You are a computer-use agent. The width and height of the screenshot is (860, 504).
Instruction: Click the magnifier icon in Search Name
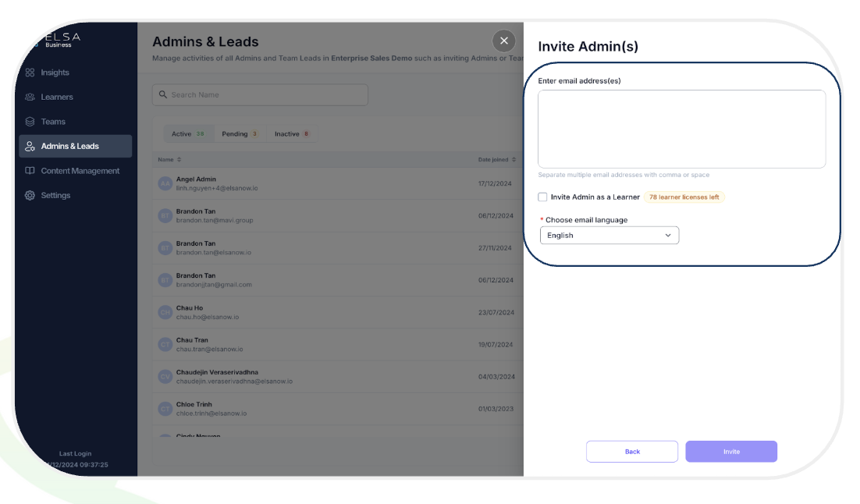(x=163, y=94)
